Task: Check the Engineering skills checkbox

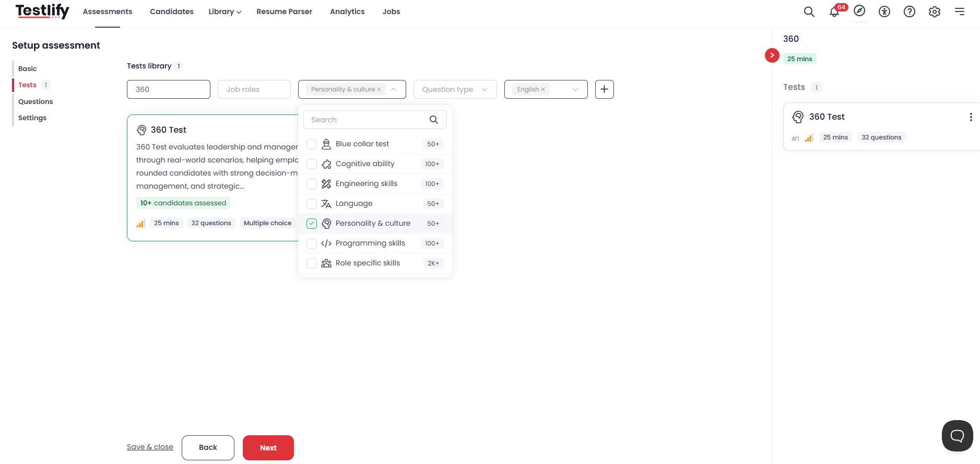Action: 312,184
